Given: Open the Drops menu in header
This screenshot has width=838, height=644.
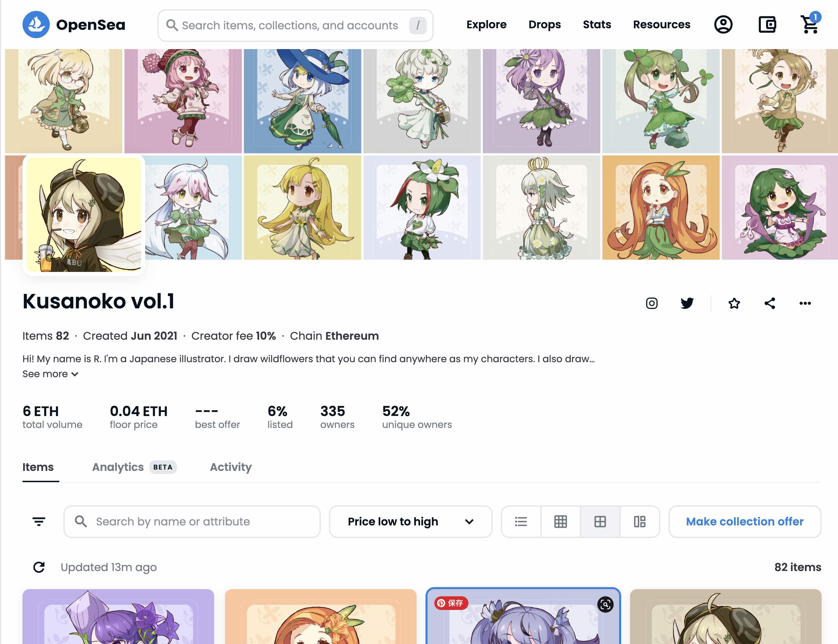Looking at the screenshot, I should [544, 25].
